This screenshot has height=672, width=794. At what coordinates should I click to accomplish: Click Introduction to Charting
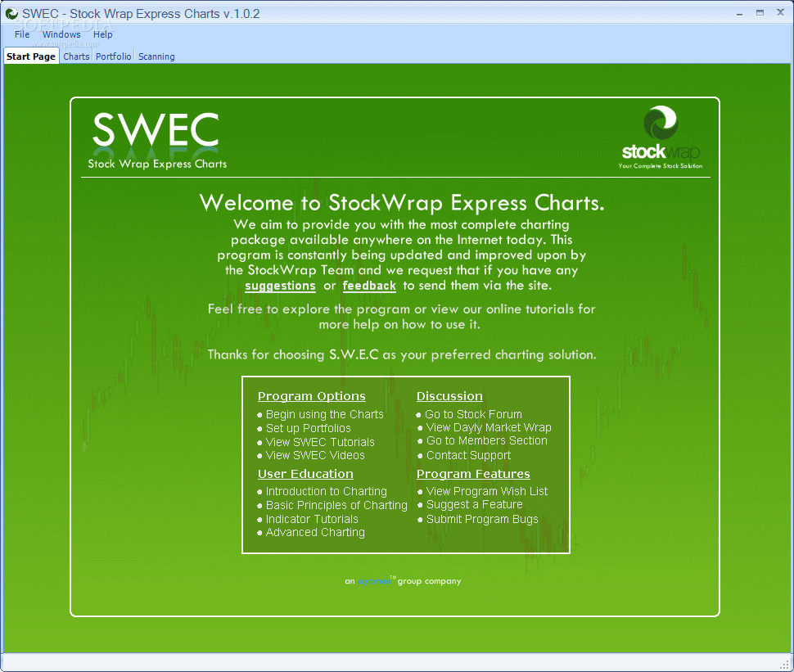326,491
